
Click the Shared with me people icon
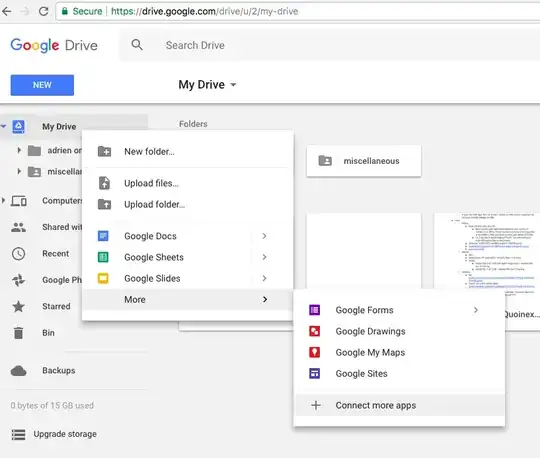coord(19,227)
